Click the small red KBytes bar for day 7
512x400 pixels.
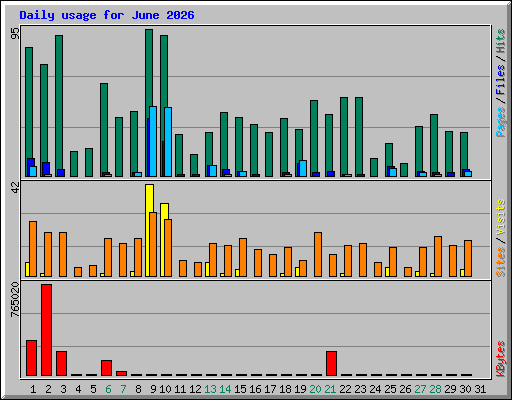click(121, 373)
